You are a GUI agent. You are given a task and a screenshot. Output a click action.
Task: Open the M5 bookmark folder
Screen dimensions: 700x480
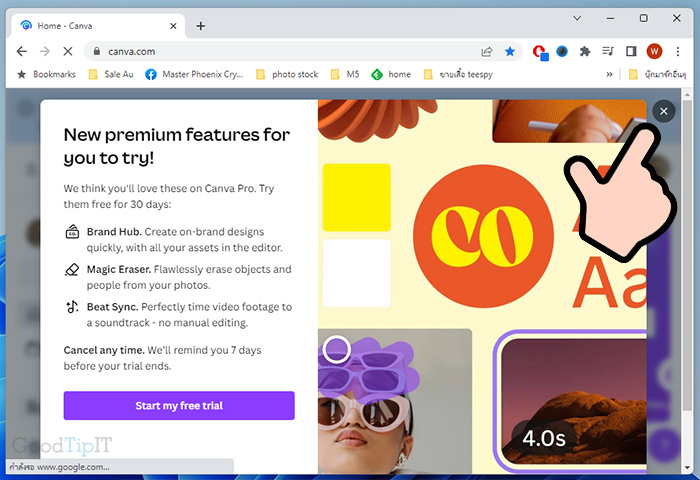pos(345,74)
